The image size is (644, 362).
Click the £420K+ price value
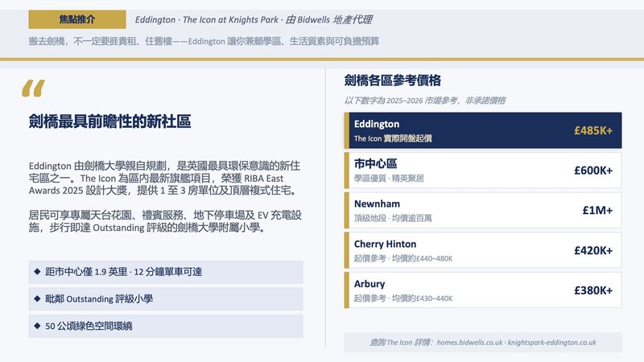pyautogui.click(x=593, y=250)
